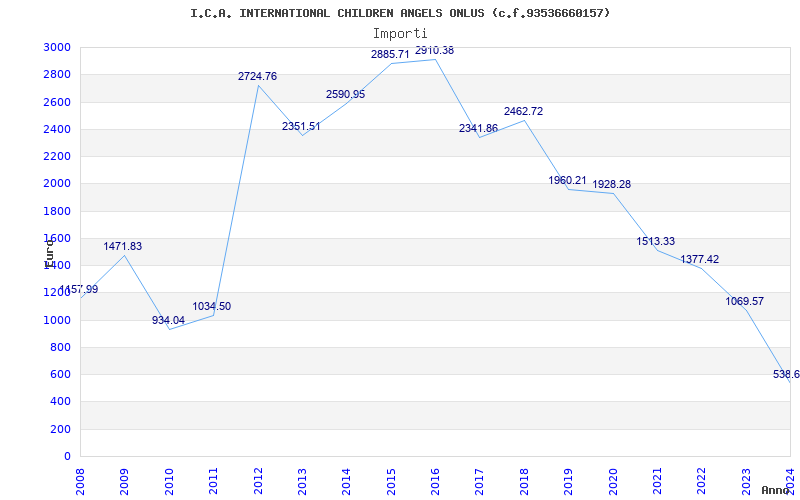Select the 2885.71 data label

390,54
